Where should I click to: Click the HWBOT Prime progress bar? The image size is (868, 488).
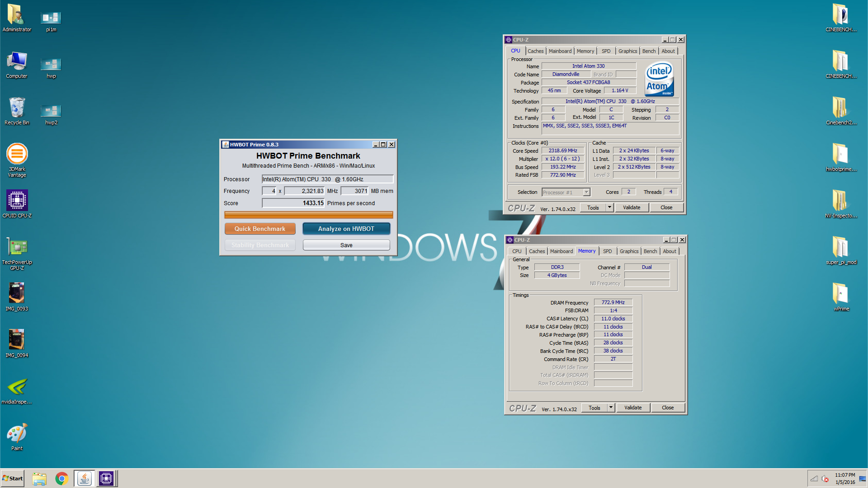click(x=308, y=215)
